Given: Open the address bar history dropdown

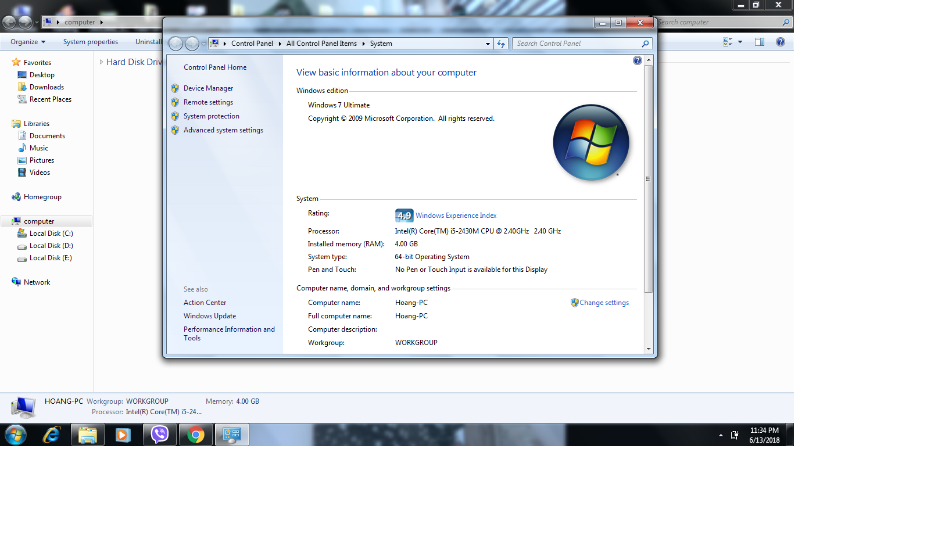Looking at the screenshot, I should pyautogui.click(x=487, y=44).
